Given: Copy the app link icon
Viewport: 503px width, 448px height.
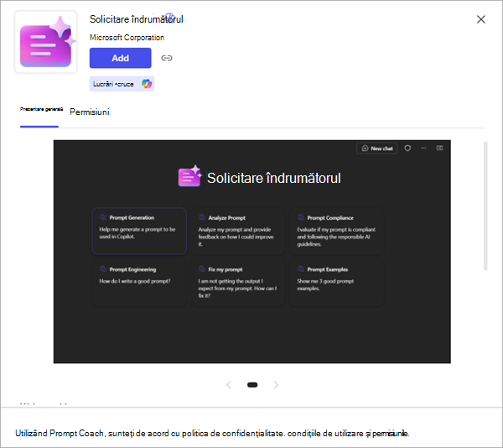Looking at the screenshot, I should (x=167, y=58).
